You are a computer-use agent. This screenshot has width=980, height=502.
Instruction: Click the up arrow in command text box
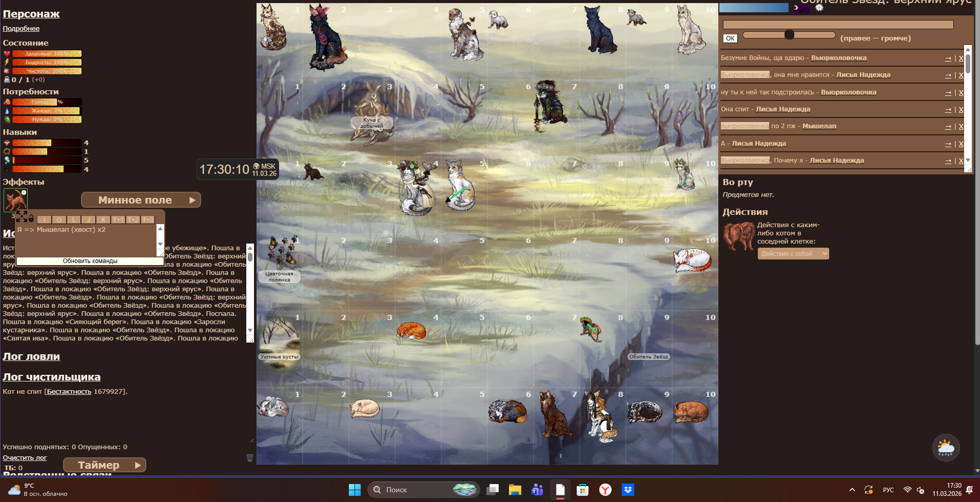coord(160,229)
